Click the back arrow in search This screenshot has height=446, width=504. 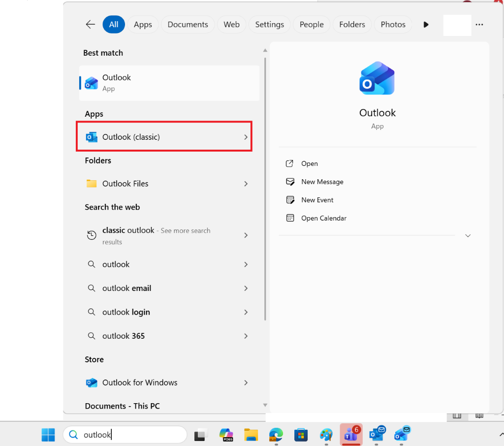(x=90, y=24)
